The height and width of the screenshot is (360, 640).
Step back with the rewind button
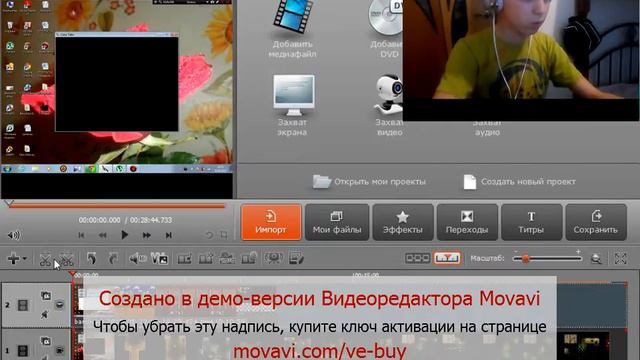click(x=102, y=235)
